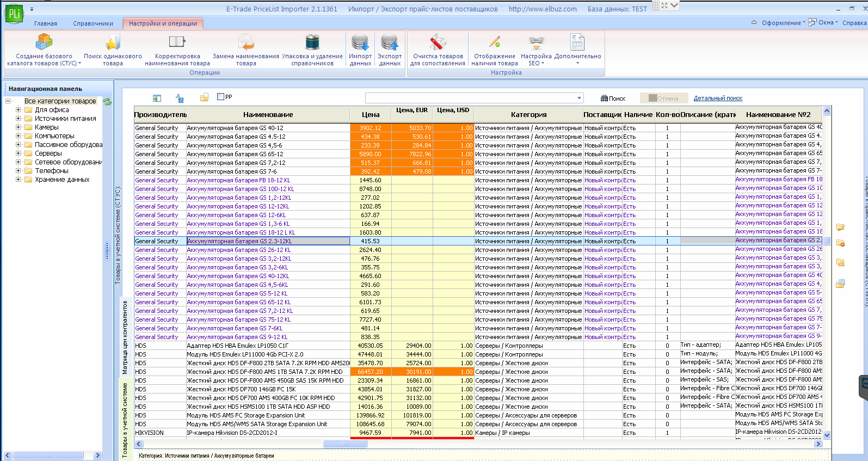This screenshot has width=868, height=461.
Task: Click the folder-with-document icon beside PP checkbox
Action: 205,97
